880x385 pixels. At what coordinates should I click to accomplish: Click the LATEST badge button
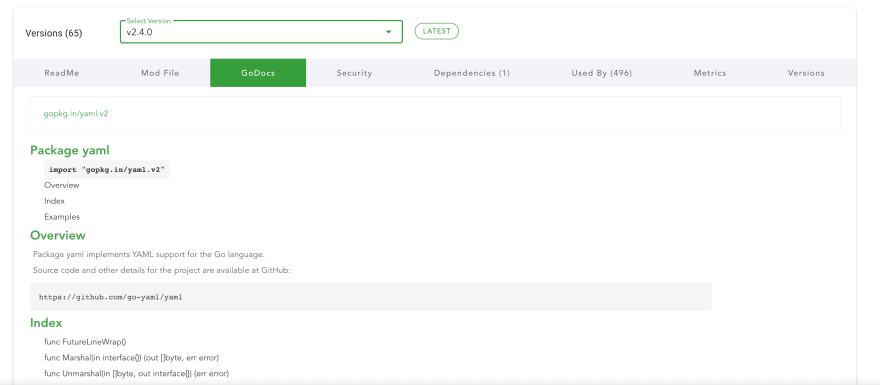coord(437,31)
